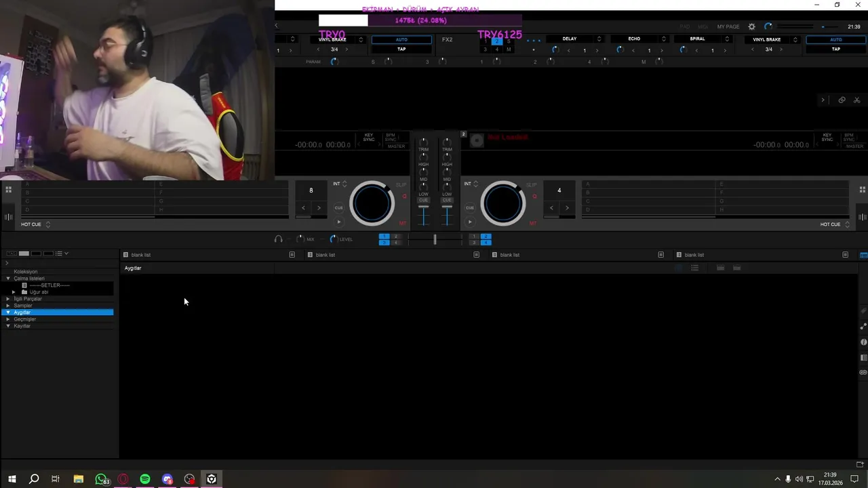Toggle FX2 channel M assign button
This screenshot has width=868, height=488.
click(x=509, y=49)
